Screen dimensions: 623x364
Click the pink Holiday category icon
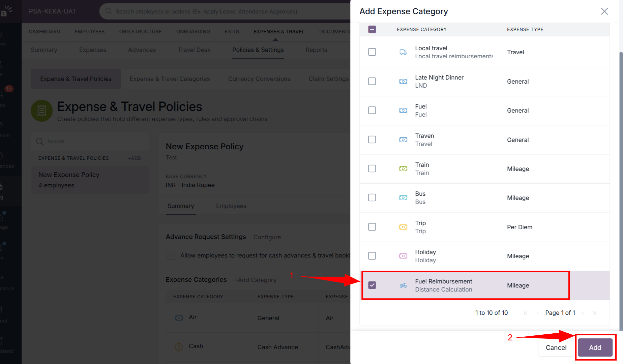[x=403, y=256]
